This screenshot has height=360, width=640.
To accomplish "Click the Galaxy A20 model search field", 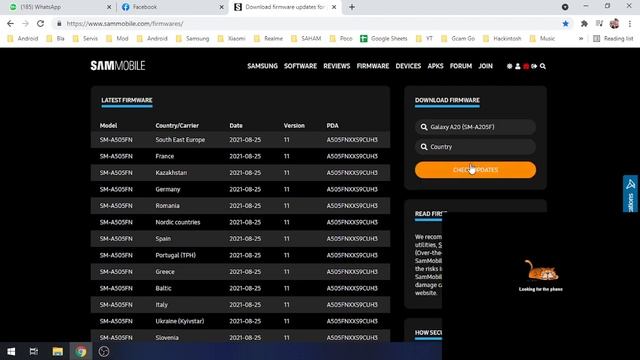I will [x=476, y=127].
